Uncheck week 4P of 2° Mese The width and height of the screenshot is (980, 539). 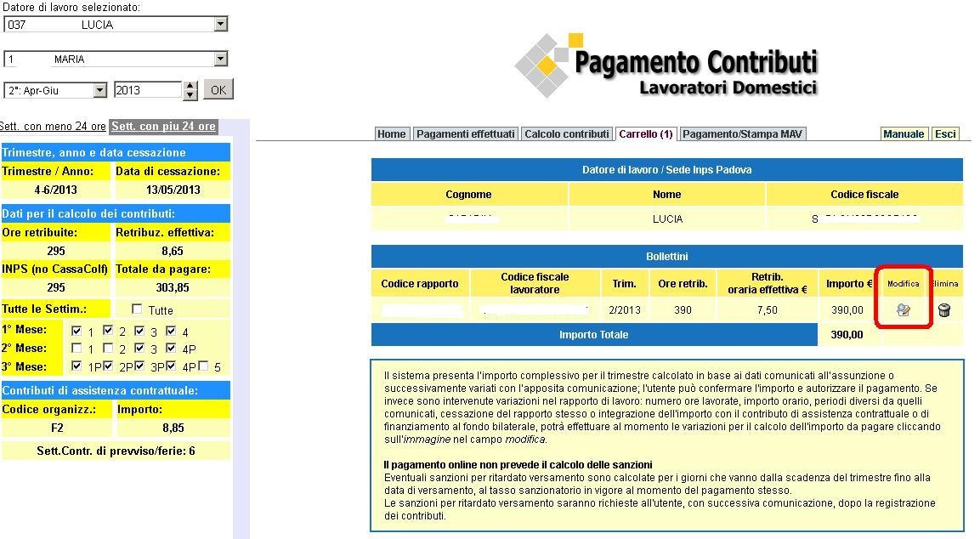(x=171, y=349)
